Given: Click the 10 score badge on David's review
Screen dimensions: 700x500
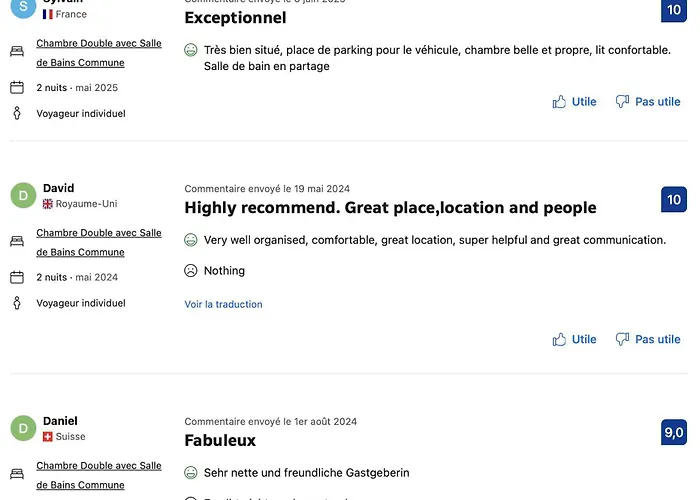Looking at the screenshot, I should (674, 199).
